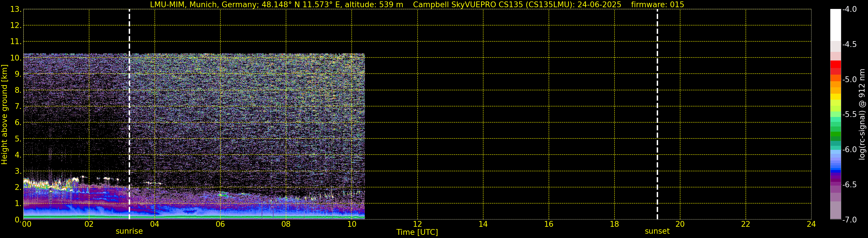The width and height of the screenshot is (868, 238).
Task: Click the "-6.0" colorbar tick label
Action: (x=850, y=149)
